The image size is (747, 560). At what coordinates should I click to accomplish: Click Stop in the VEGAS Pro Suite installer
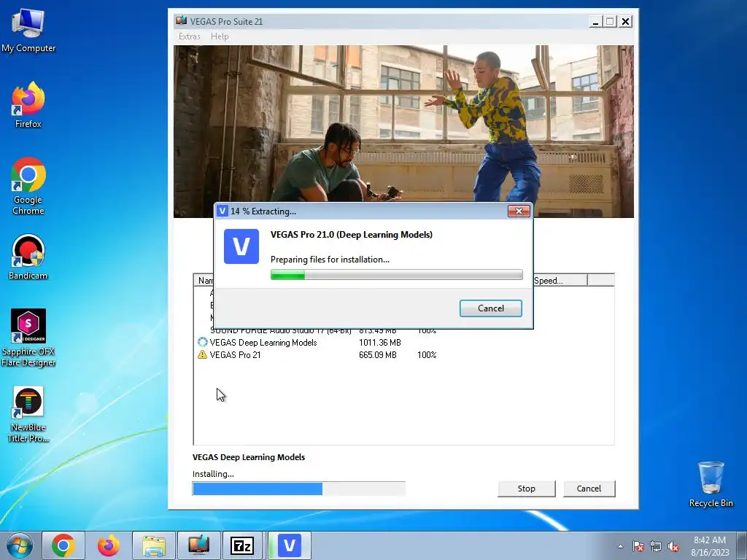click(x=527, y=489)
